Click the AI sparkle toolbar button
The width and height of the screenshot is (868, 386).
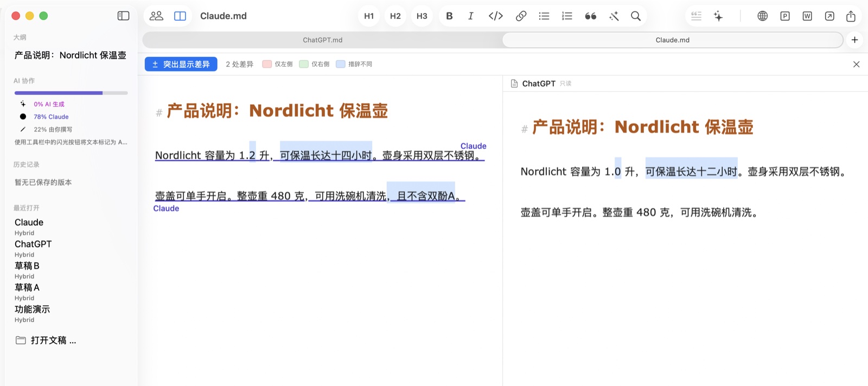718,16
